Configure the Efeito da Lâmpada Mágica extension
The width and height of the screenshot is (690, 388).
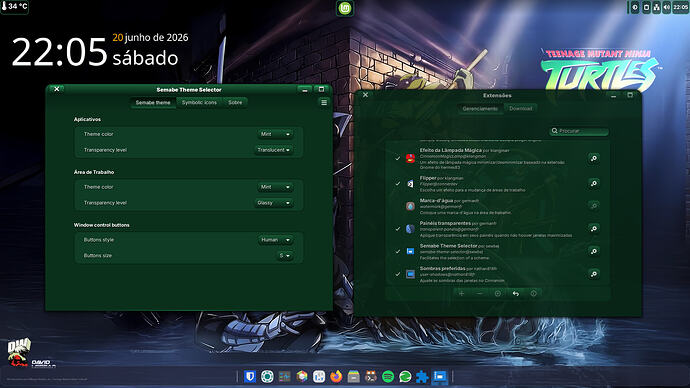coord(594,158)
